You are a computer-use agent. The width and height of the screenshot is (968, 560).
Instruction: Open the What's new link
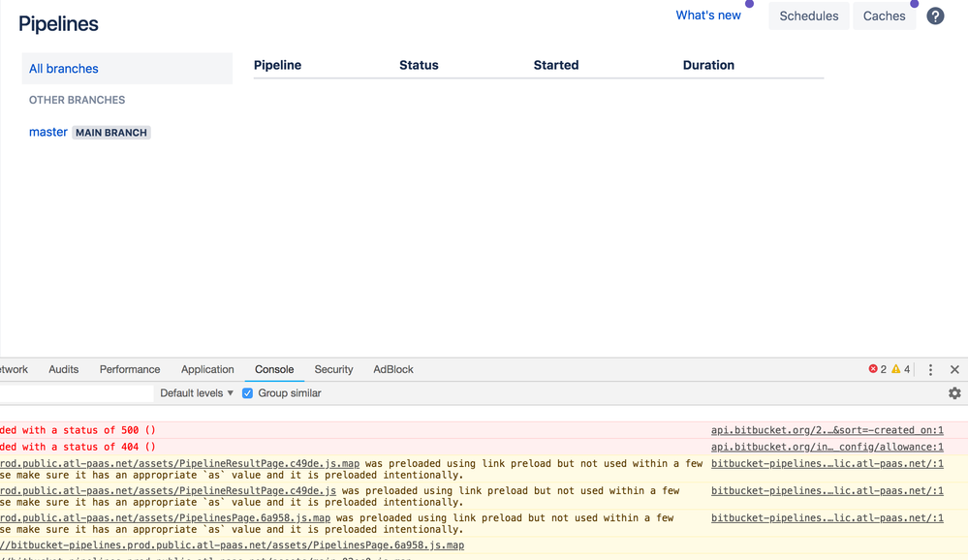[x=708, y=16]
